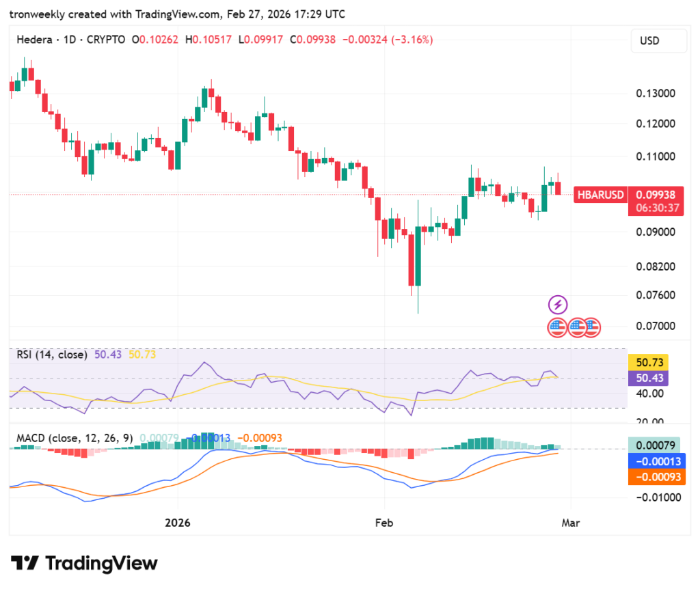Click the 0.09938 current price countdown tag
Screen dimensions: 700x591
[656, 201]
